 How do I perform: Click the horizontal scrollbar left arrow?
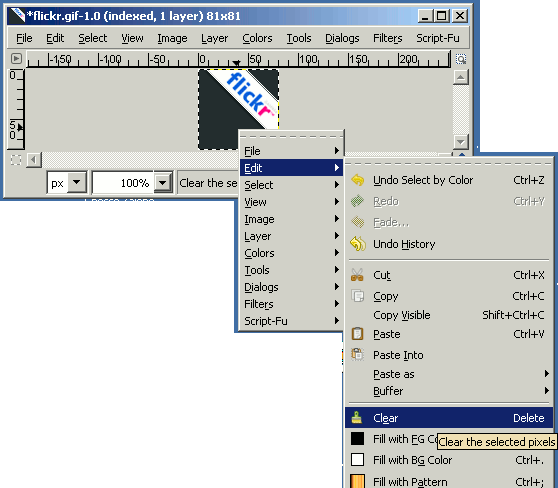click(34, 160)
